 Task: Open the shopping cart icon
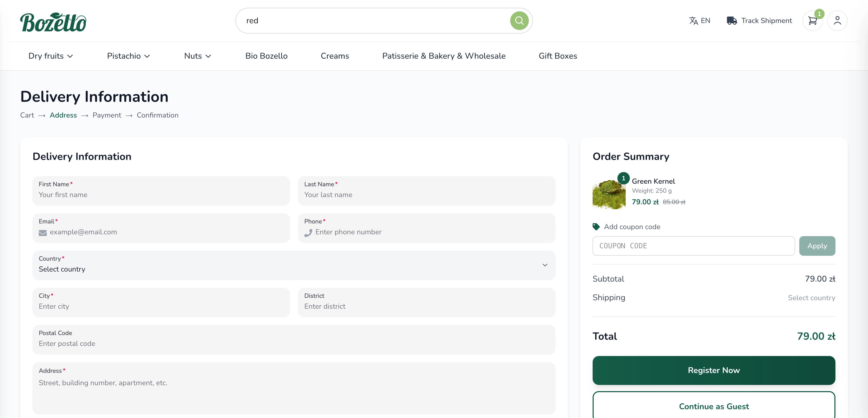click(x=812, y=21)
